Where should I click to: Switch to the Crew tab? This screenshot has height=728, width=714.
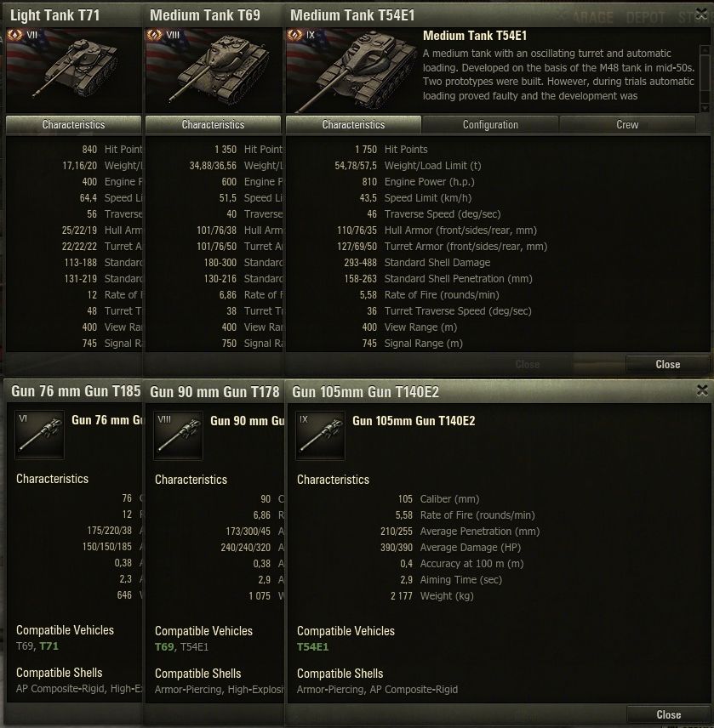pyautogui.click(x=627, y=124)
